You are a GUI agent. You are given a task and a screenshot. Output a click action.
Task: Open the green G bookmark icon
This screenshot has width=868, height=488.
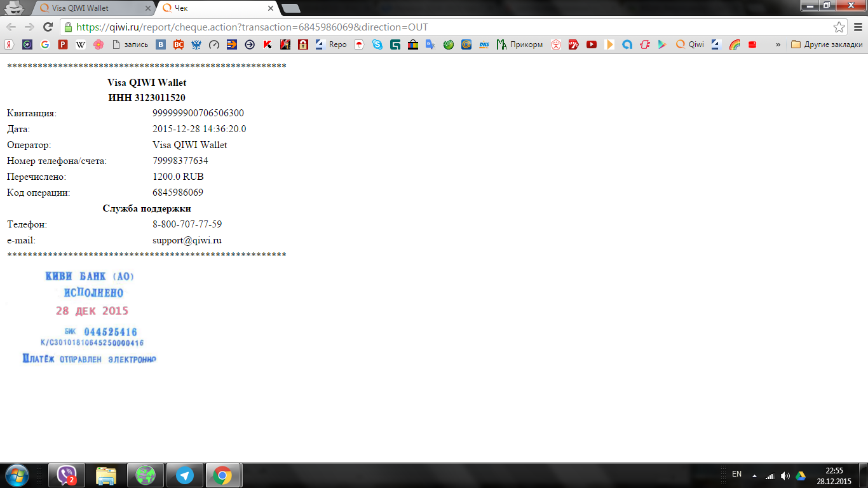tap(395, 44)
